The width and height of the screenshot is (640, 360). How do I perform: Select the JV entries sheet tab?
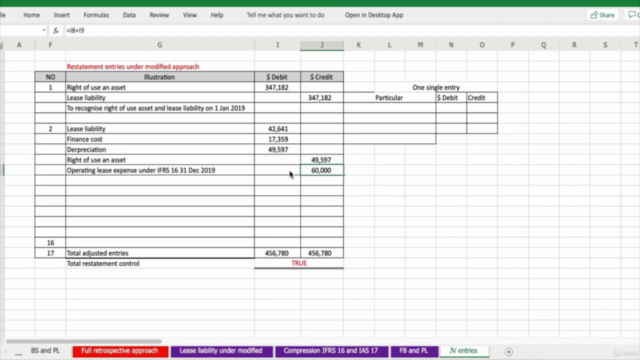click(x=464, y=351)
